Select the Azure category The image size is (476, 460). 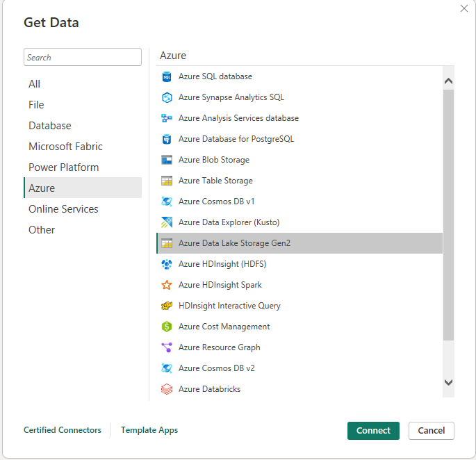click(83, 188)
